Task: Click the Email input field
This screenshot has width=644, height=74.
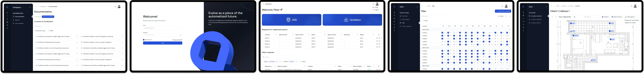Action: click(x=163, y=28)
